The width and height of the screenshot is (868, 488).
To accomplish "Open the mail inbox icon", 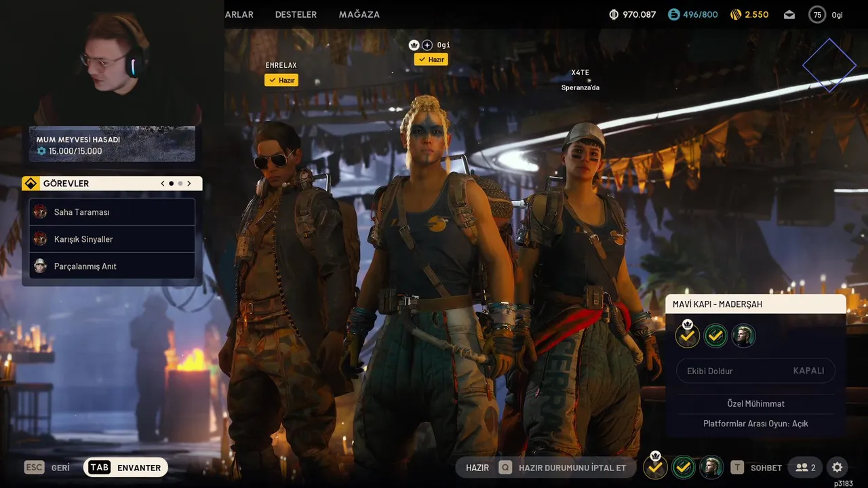I will 789,14.
